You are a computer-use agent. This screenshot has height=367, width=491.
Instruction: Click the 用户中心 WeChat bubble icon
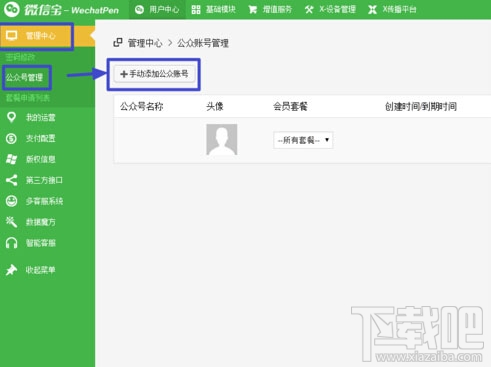coord(140,9)
